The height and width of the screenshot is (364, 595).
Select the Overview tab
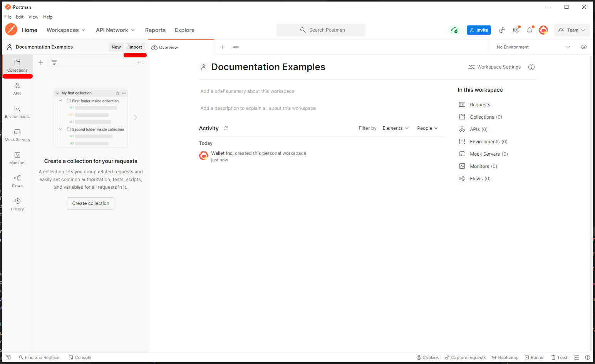181,47
